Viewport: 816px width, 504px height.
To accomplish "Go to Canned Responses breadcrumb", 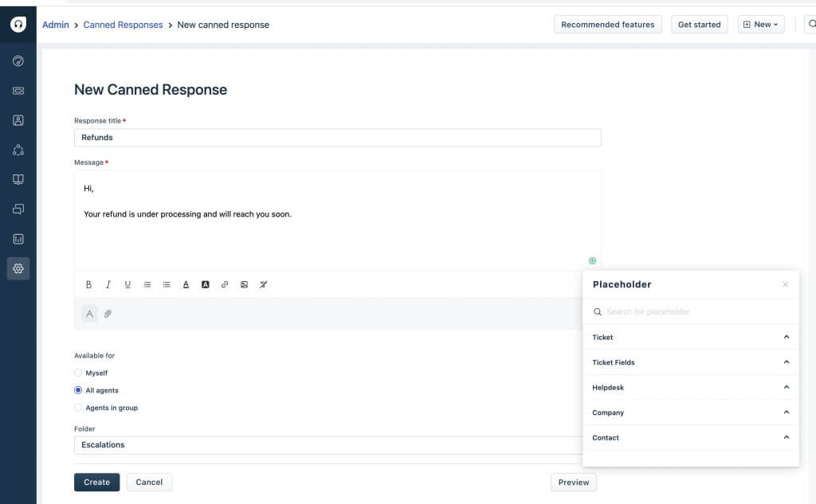I will (123, 25).
